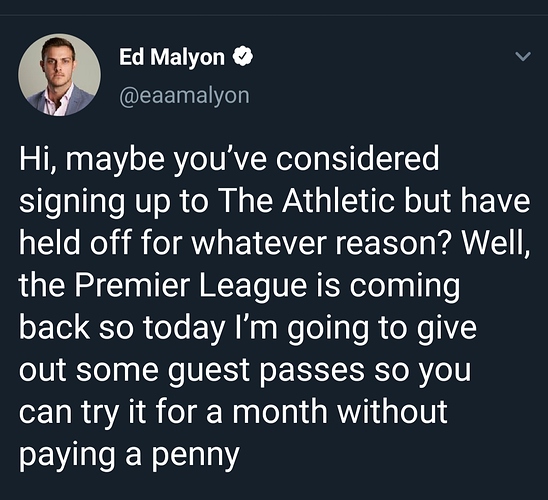Click the word "coming" in the tweet

tap(405, 288)
